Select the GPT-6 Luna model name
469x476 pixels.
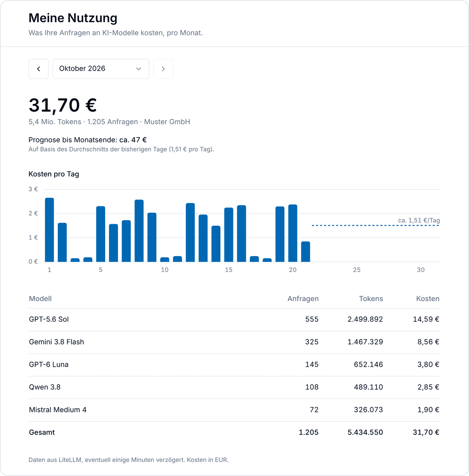(49, 365)
